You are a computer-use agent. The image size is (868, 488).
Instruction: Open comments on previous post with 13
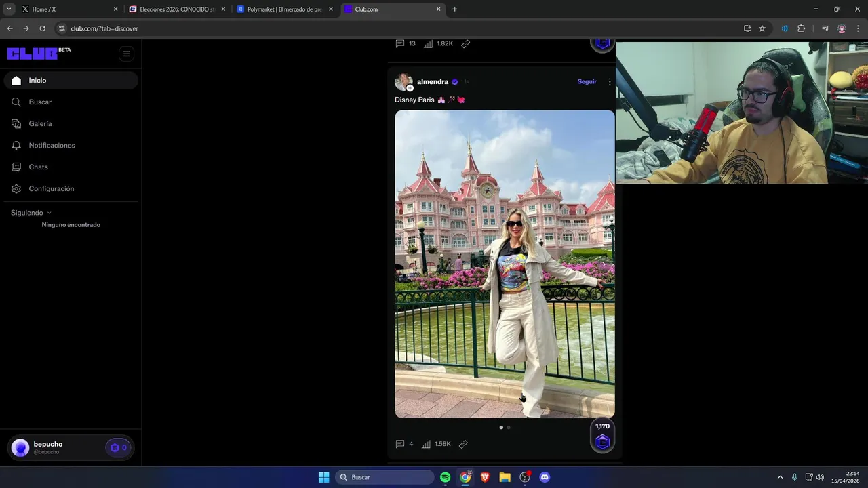click(406, 43)
